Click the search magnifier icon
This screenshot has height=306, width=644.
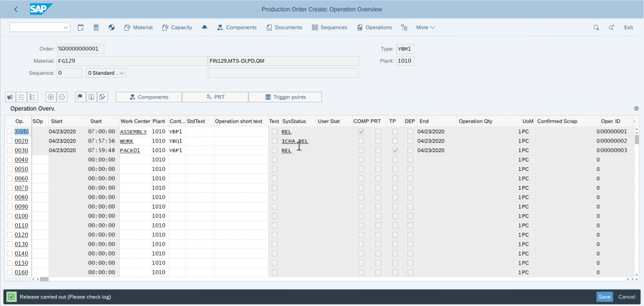(596, 28)
